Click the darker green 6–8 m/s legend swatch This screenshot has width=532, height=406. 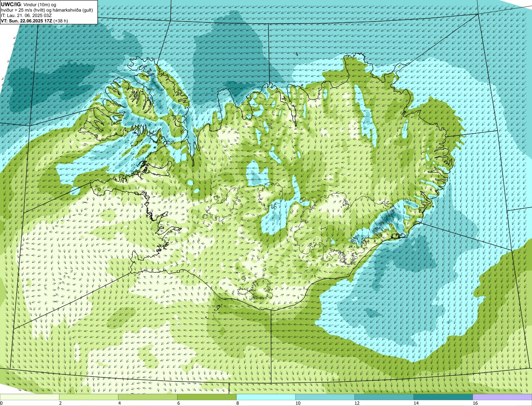point(207,397)
